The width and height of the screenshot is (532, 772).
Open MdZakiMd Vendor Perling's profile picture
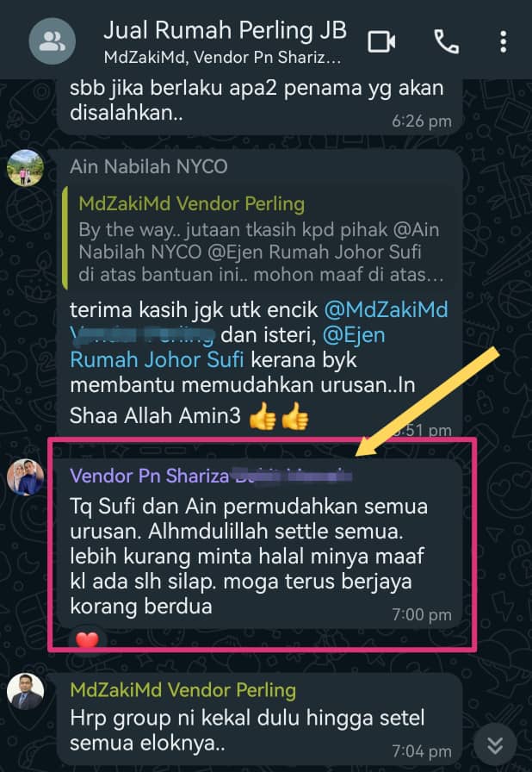coord(25,691)
